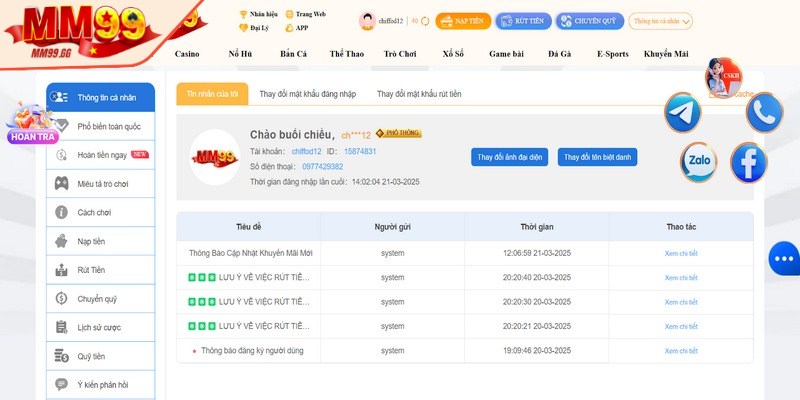Viewport: 800px width, 400px height.
Task: View details of message at 20:20:40
Action: [x=681, y=278]
